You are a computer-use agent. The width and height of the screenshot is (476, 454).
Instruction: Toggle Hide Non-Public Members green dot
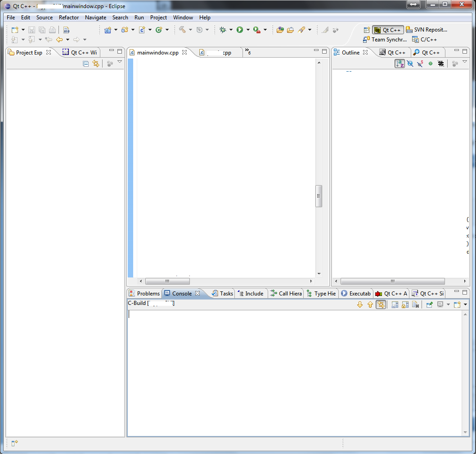431,64
